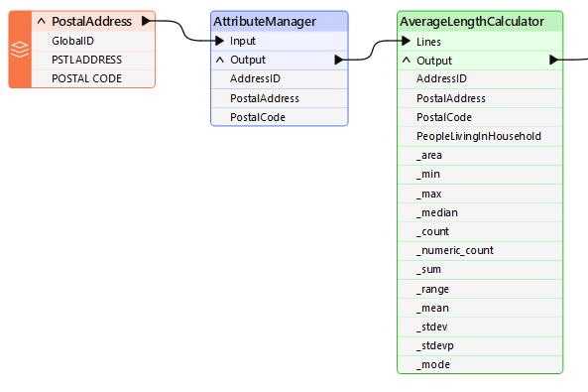Select the Lines port label
588x392 pixels.
click(x=428, y=42)
